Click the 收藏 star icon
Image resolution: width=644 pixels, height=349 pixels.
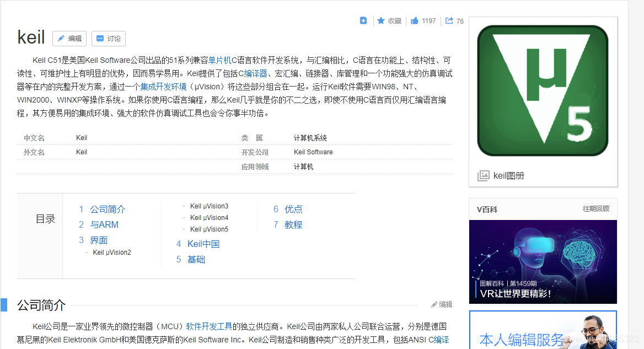point(381,20)
